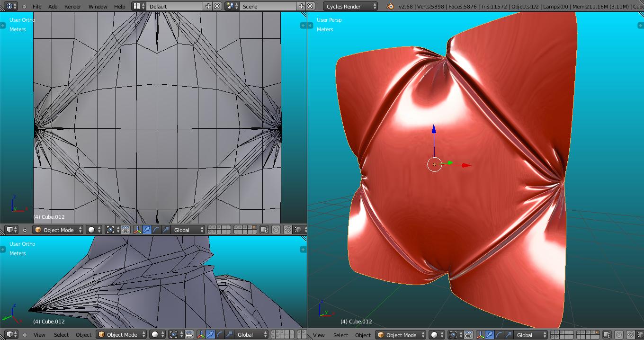Open Object Mode dropdown in top-left viewport
Screen dimensions: 644x340
click(58, 230)
